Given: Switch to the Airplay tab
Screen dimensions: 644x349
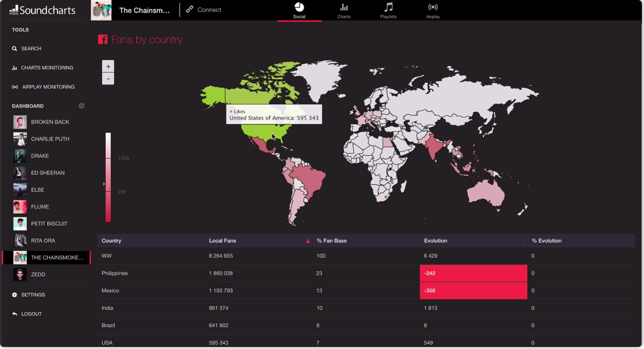Looking at the screenshot, I should point(433,10).
